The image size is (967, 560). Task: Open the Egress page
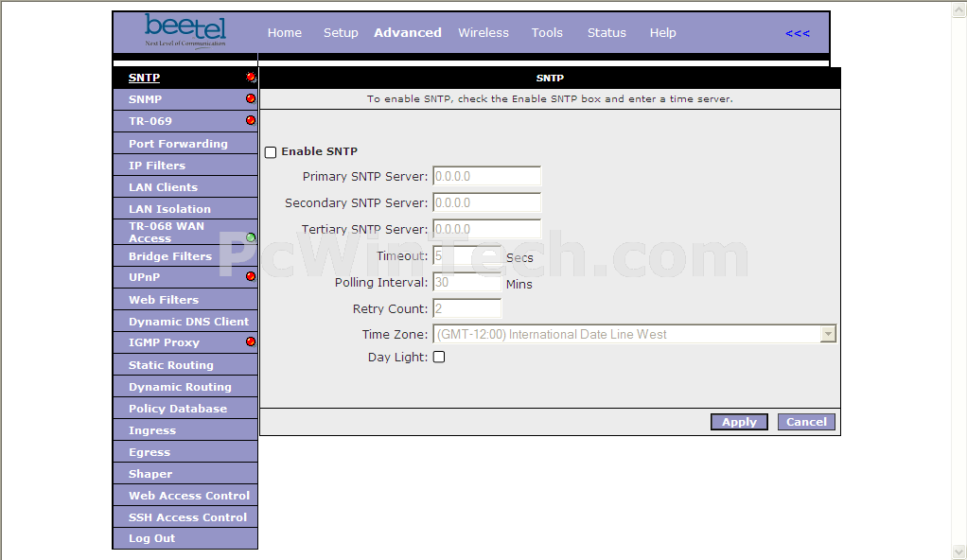[149, 452]
